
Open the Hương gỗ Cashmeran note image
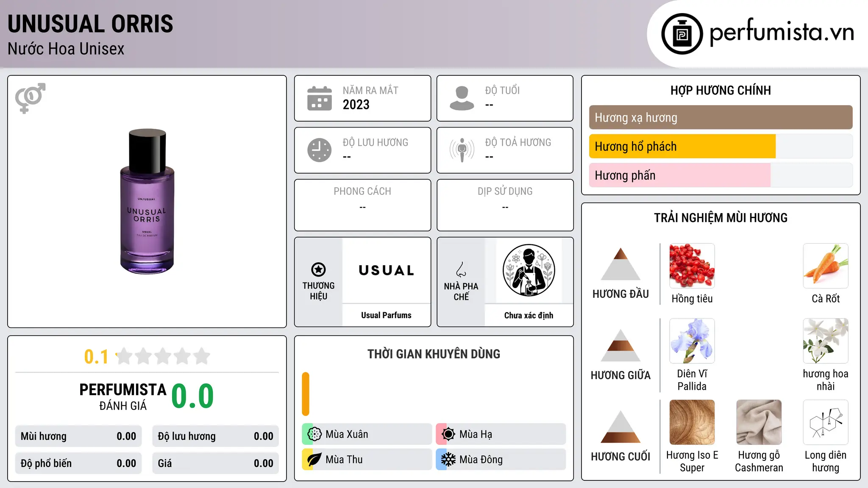(x=759, y=422)
